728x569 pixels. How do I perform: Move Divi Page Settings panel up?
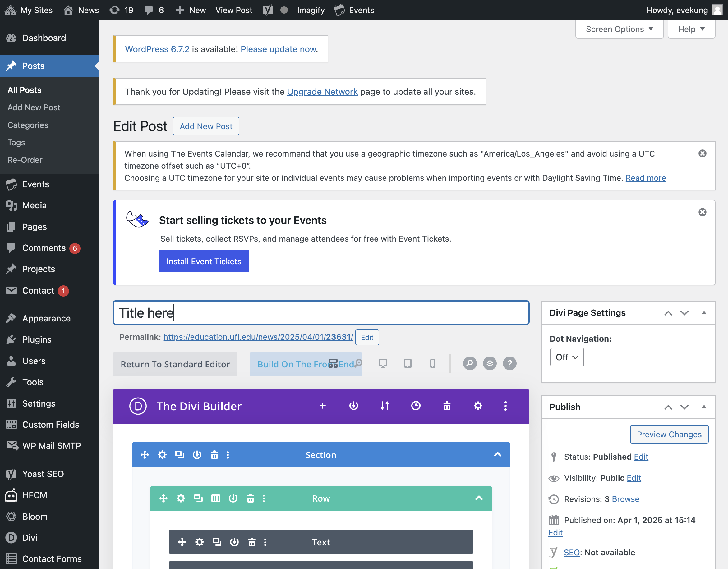pyautogui.click(x=668, y=313)
